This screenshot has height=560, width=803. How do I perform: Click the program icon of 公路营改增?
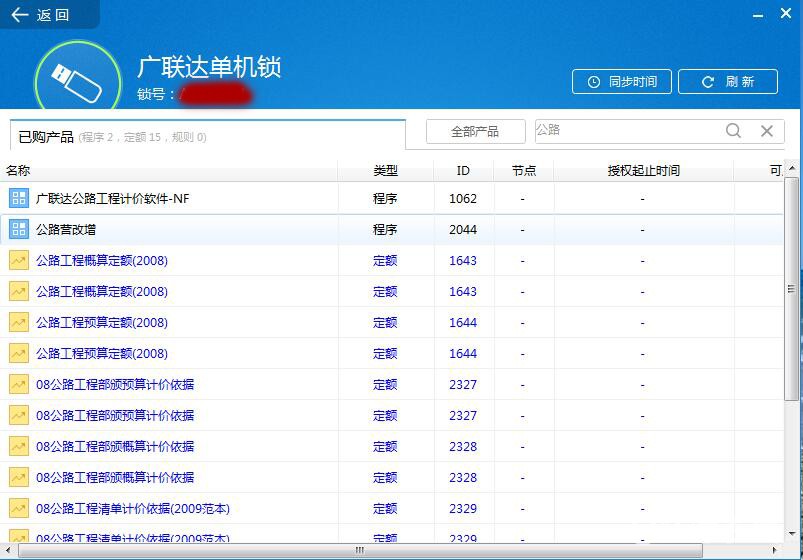[19, 230]
